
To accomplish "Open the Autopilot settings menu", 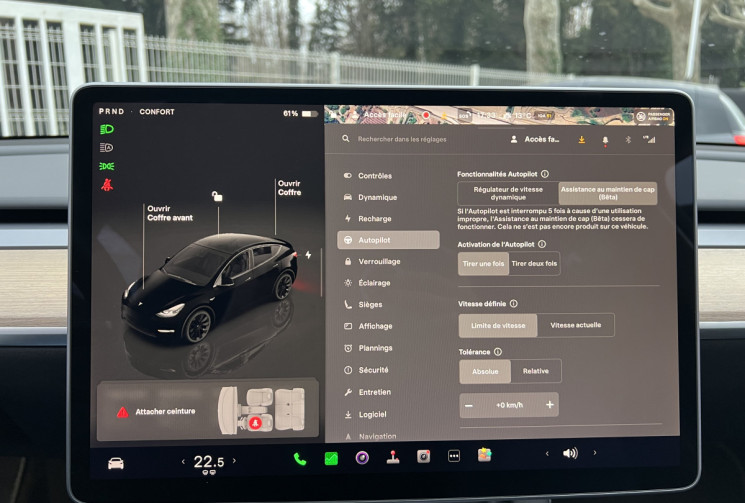I will click(388, 240).
